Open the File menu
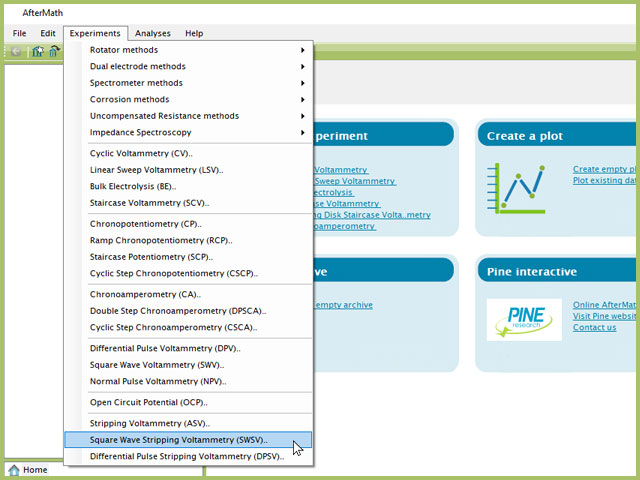Screen dimensions: 640x480 point(19,33)
